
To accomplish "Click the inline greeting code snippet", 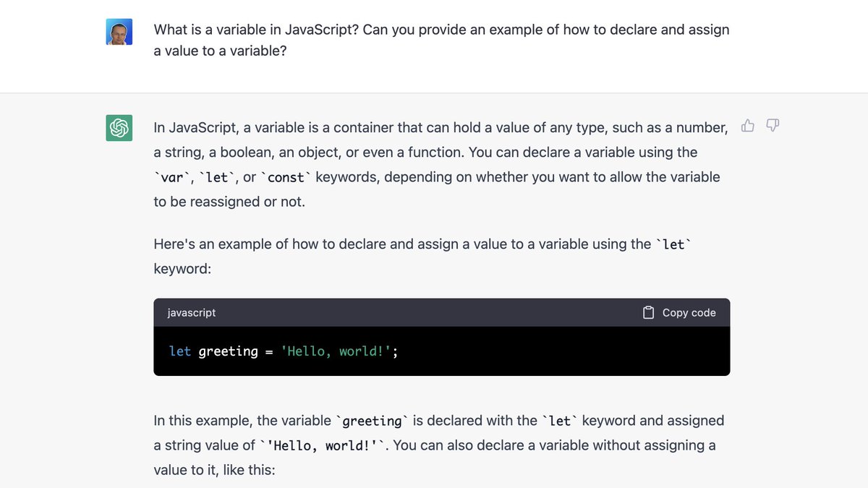I will [373, 420].
